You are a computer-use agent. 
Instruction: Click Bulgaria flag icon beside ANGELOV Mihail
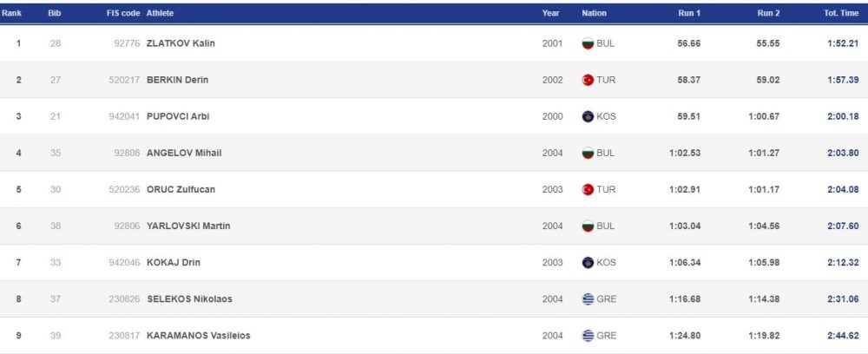pos(588,153)
